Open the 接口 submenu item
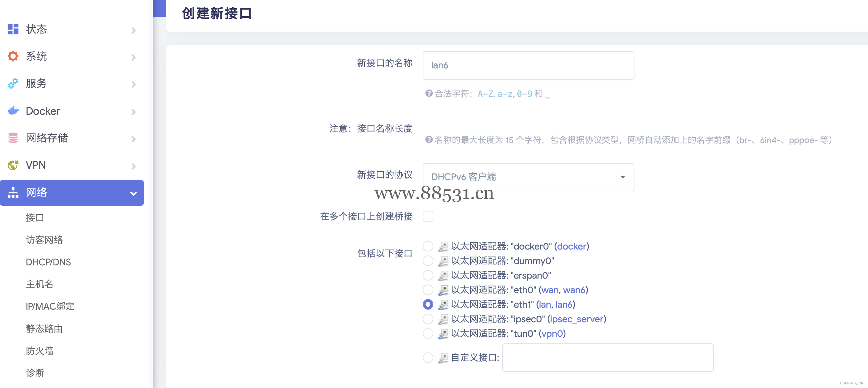The image size is (868, 388). tap(35, 218)
